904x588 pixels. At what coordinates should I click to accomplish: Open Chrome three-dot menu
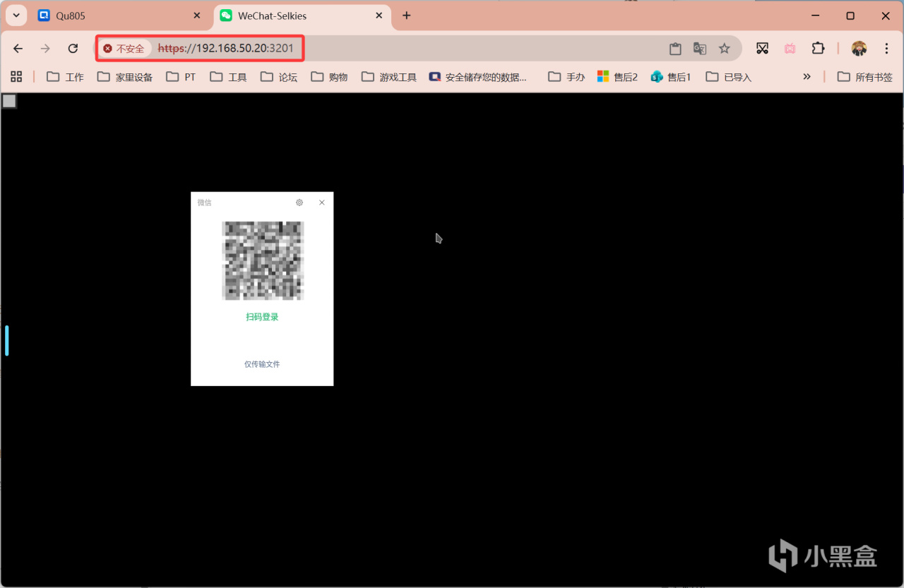pos(886,49)
